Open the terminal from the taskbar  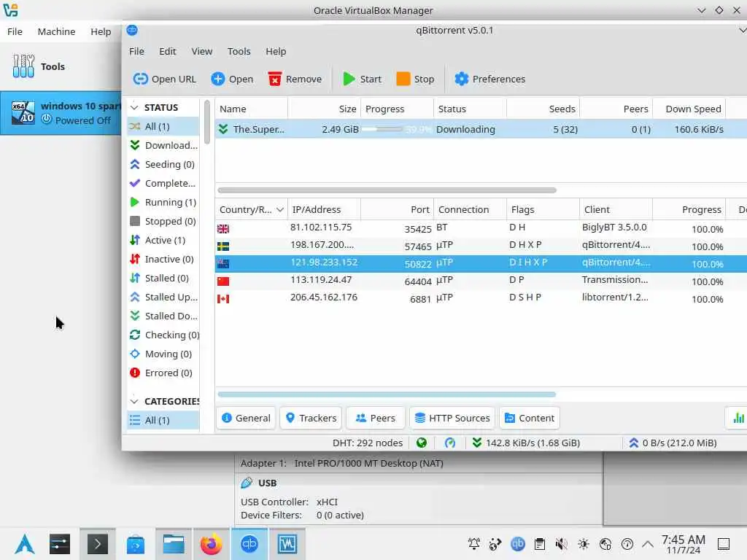click(x=98, y=544)
